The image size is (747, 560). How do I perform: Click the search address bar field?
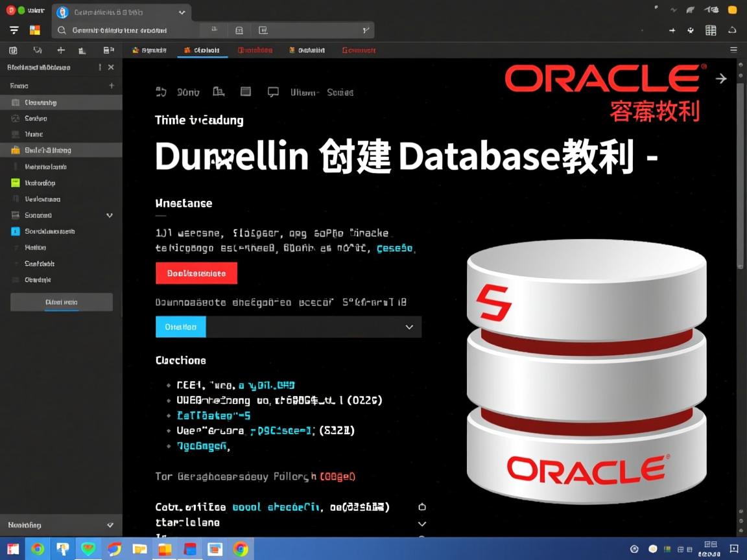(x=130, y=30)
